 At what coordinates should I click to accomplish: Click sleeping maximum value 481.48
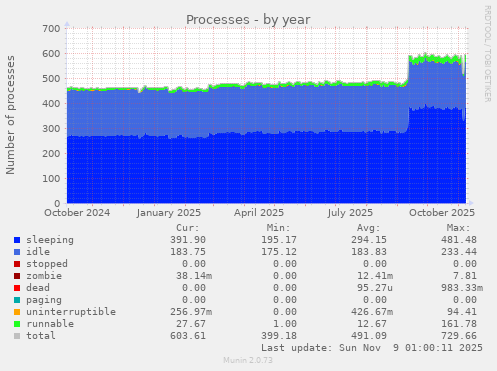(459, 240)
